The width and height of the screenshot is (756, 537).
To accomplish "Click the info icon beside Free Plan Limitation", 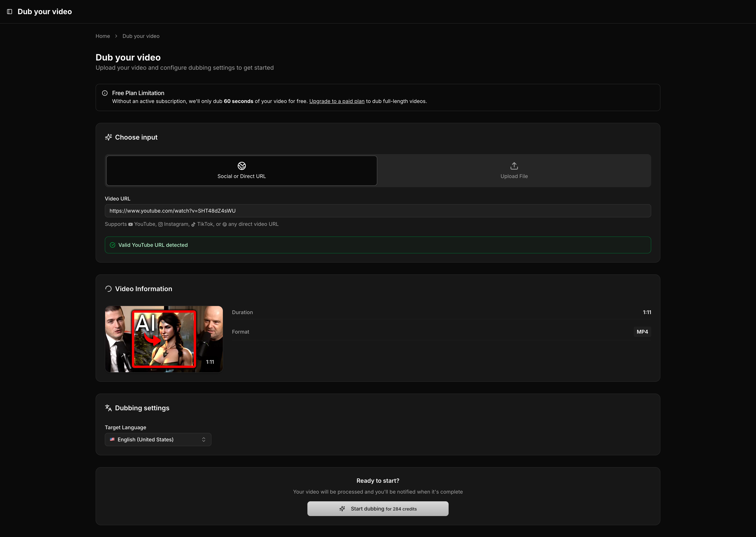I will pos(105,93).
